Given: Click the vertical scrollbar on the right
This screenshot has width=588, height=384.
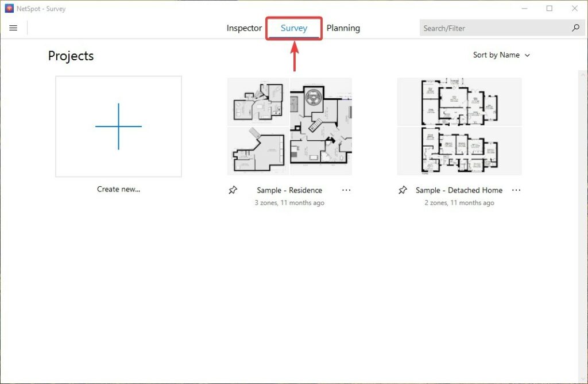Looking at the screenshot, I should tap(583, 225).
